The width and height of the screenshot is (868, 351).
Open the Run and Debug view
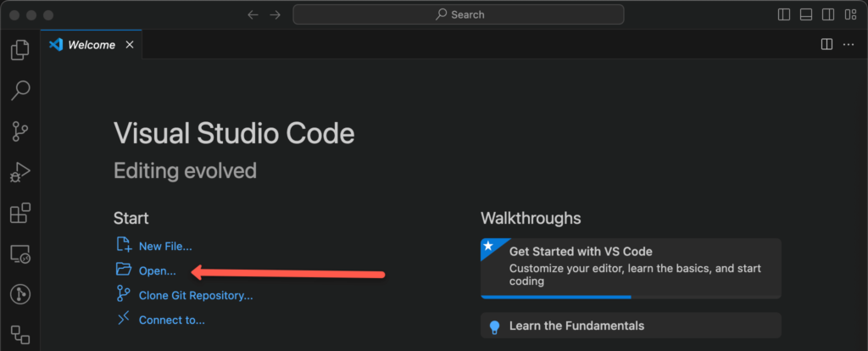[x=20, y=172]
